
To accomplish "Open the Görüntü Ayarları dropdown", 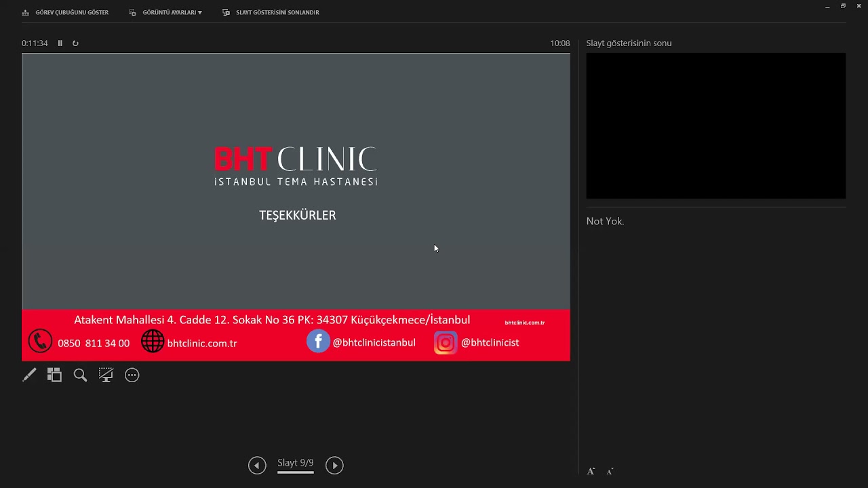I will tap(165, 12).
